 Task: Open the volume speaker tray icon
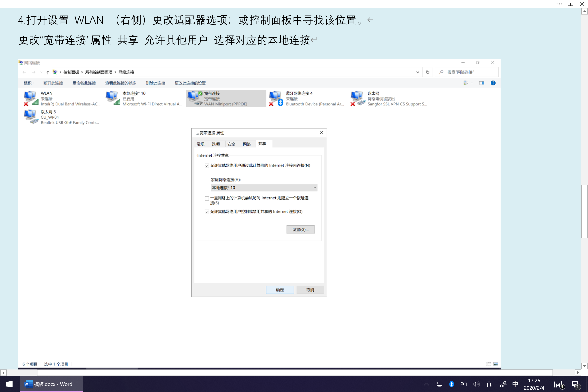click(476, 384)
